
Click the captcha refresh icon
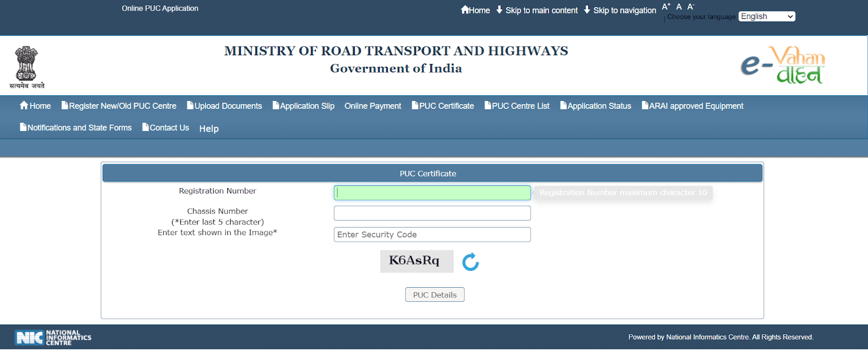pos(470,262)
